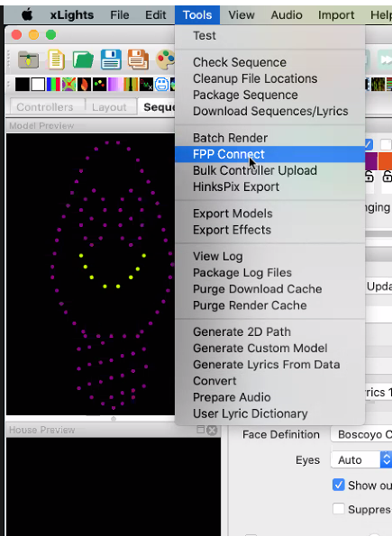
Task: Pick the orange palette color swatch
Action: tap(386, 161)
